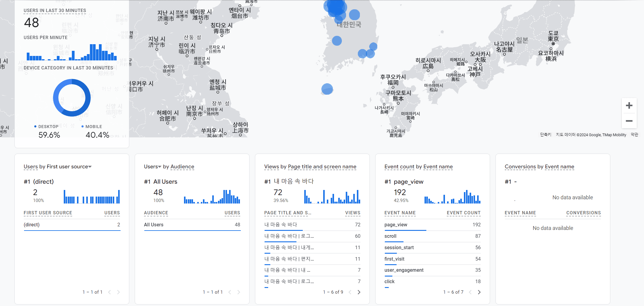Click the Conversions by Event name heading
The image size is (644, 306).
(539, 167)
